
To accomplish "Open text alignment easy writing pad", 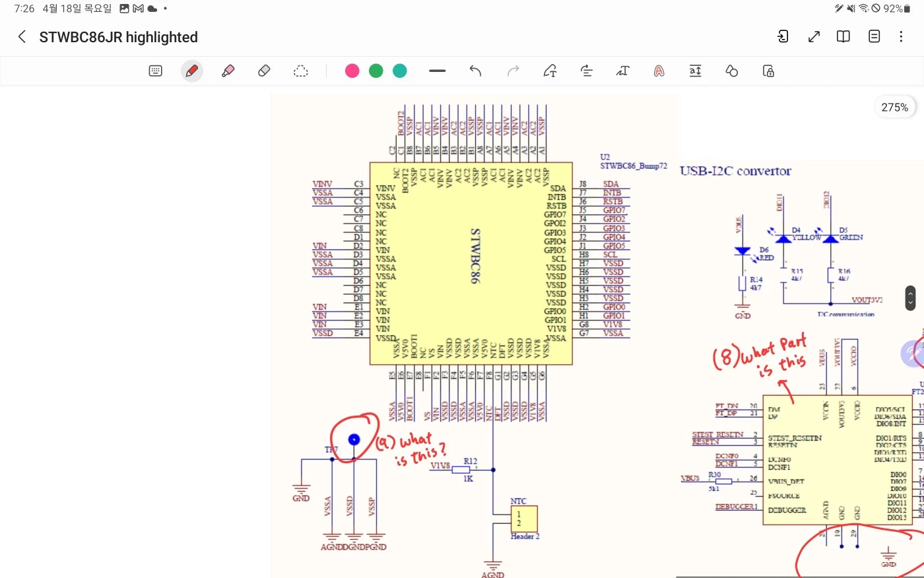I will tap(695, 71).
